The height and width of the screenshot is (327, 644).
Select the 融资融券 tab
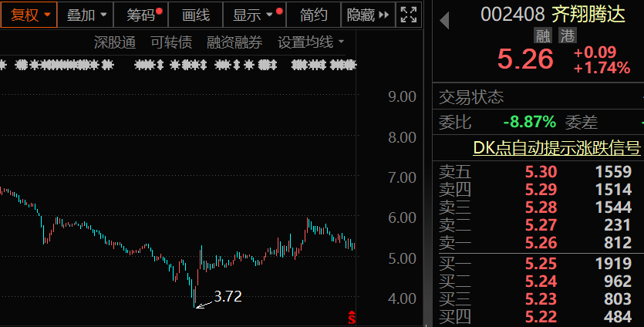point(234,42)
